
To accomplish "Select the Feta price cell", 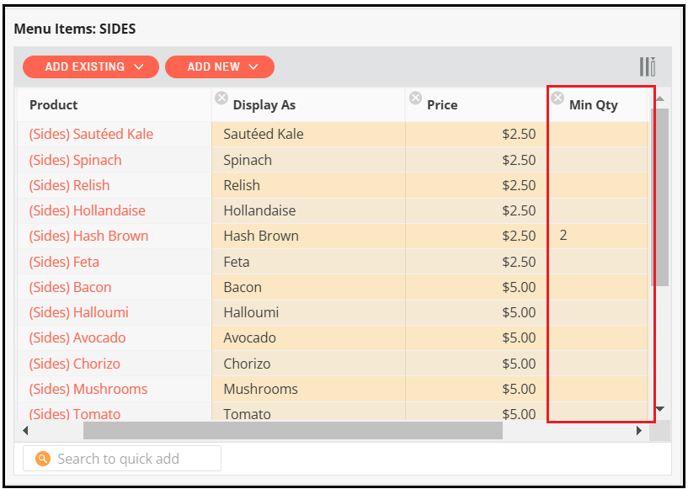I will (x=477, y=261).
